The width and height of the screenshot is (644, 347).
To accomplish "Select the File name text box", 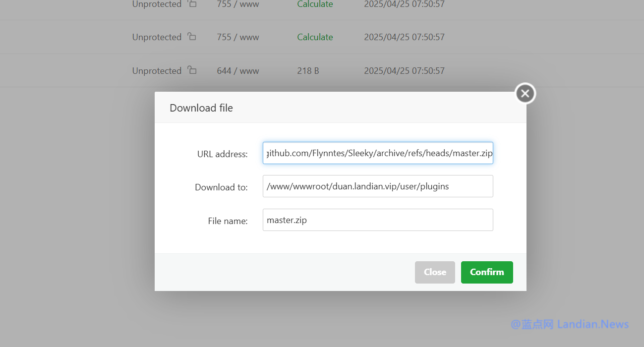I will coord(378,220).
